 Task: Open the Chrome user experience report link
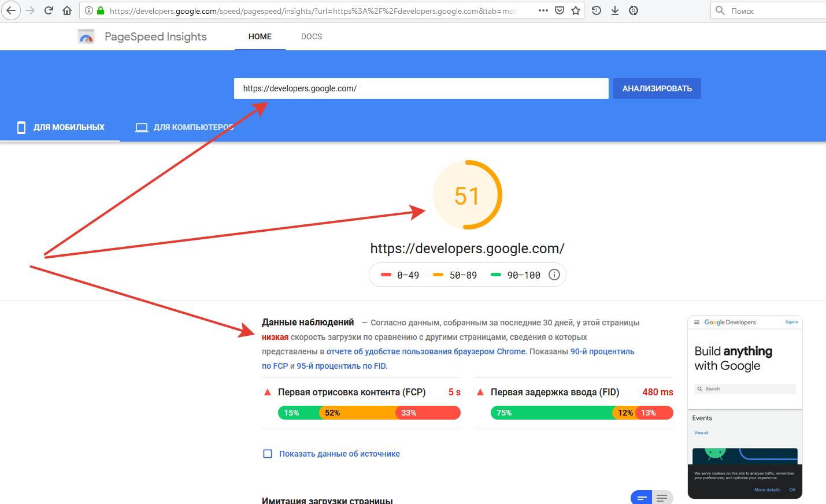(x=426, y=351)
